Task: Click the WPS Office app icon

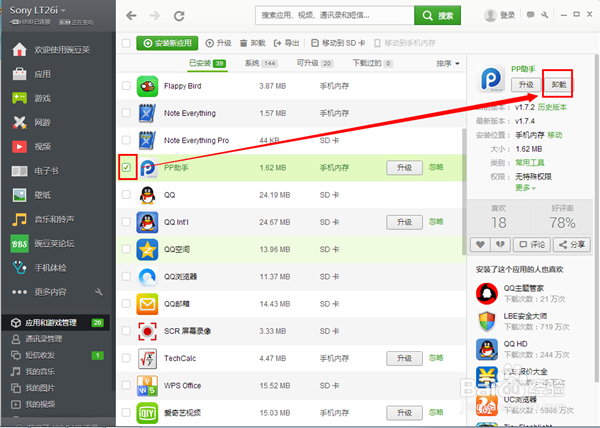Action: pos(147,386)
